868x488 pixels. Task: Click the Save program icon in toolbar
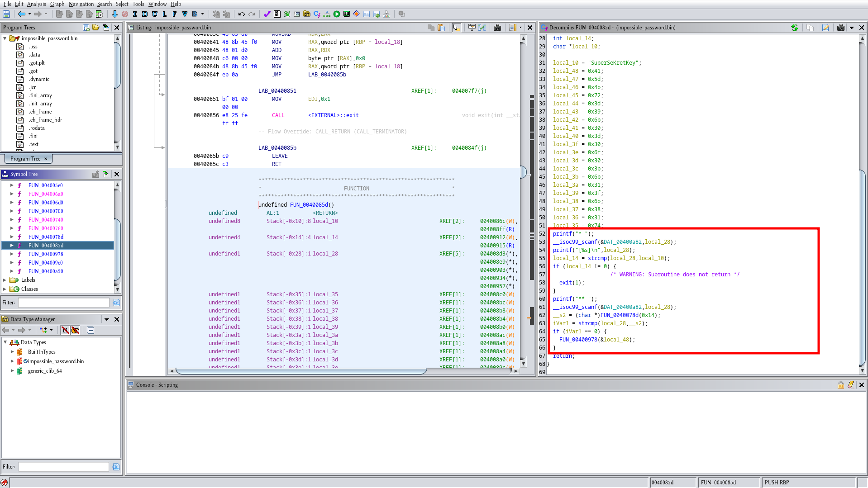click(6, 14)
